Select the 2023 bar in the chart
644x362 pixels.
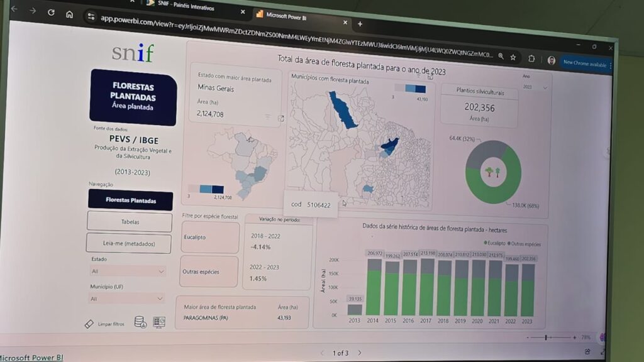click(x=528, y=290)
